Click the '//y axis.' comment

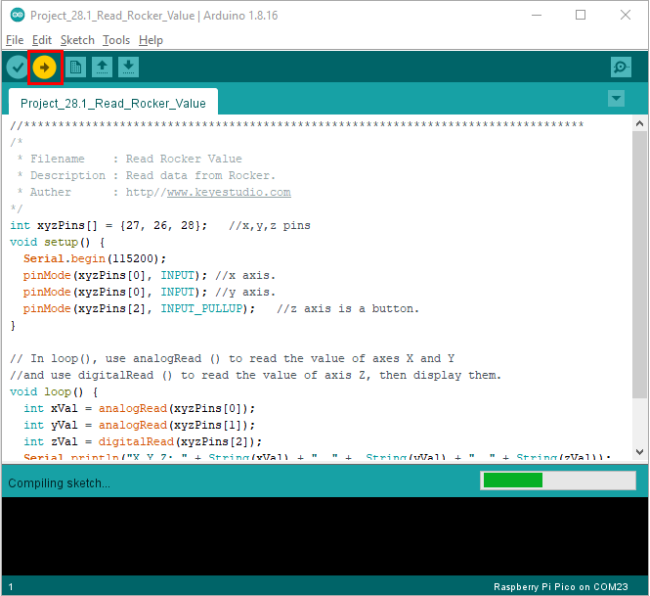coord(245,292)
